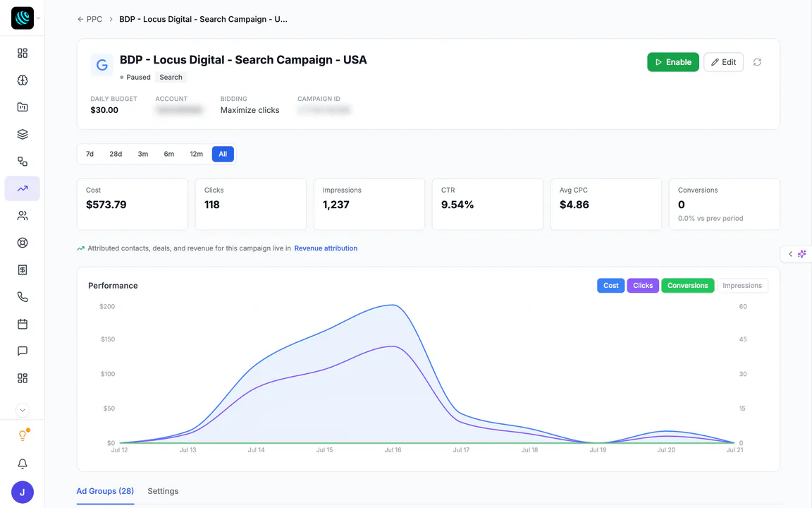Open the contacts people icon in sidebar

23,216
